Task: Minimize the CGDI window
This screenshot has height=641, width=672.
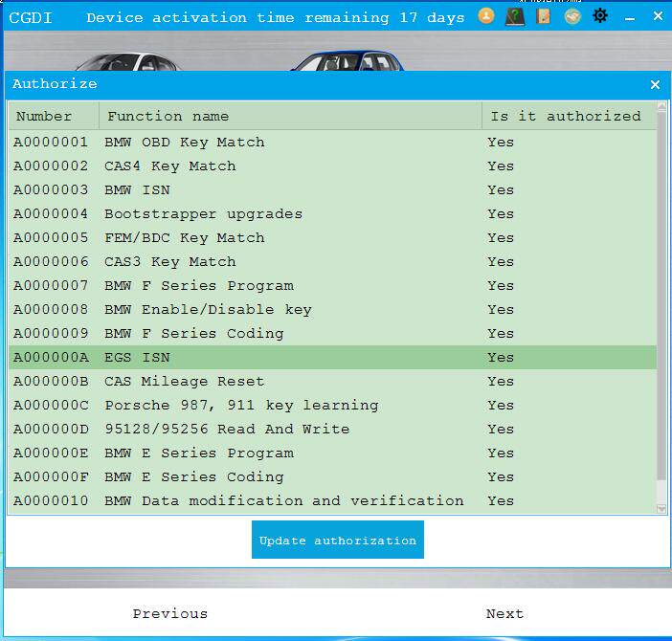Action: (630, 18)
